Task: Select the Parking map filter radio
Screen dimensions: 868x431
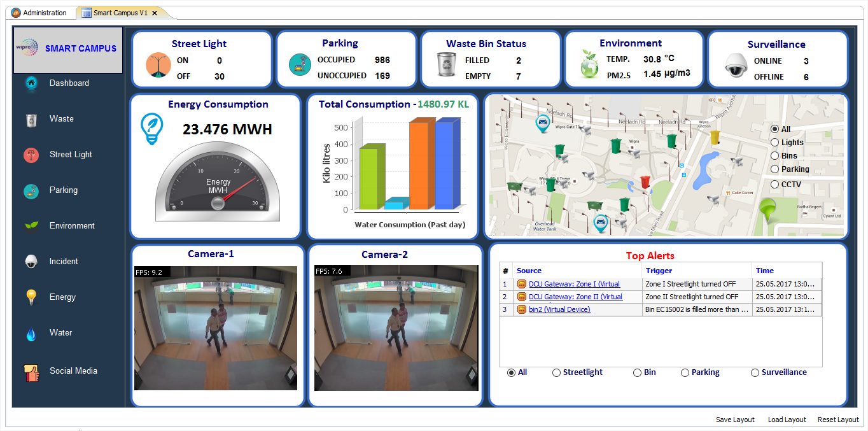Action: (x=774, y=169)
